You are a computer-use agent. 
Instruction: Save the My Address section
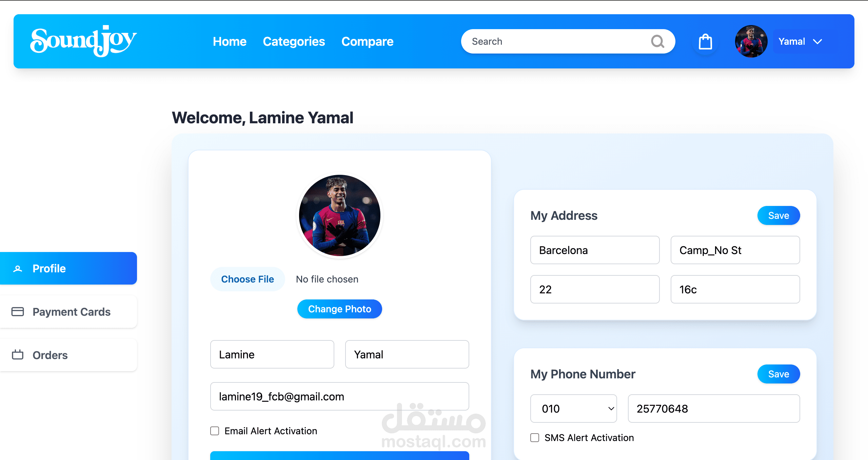point(778,215)
